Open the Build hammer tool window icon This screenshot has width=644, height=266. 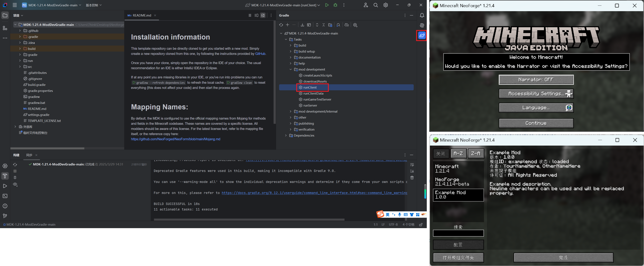point(5,176)
